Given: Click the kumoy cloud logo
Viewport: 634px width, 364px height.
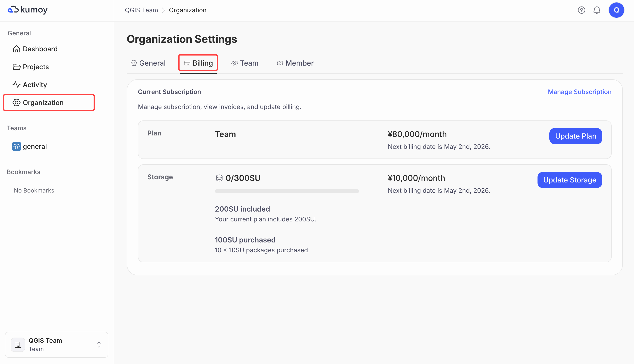Looking at the screenshot, I should point(13,9).
